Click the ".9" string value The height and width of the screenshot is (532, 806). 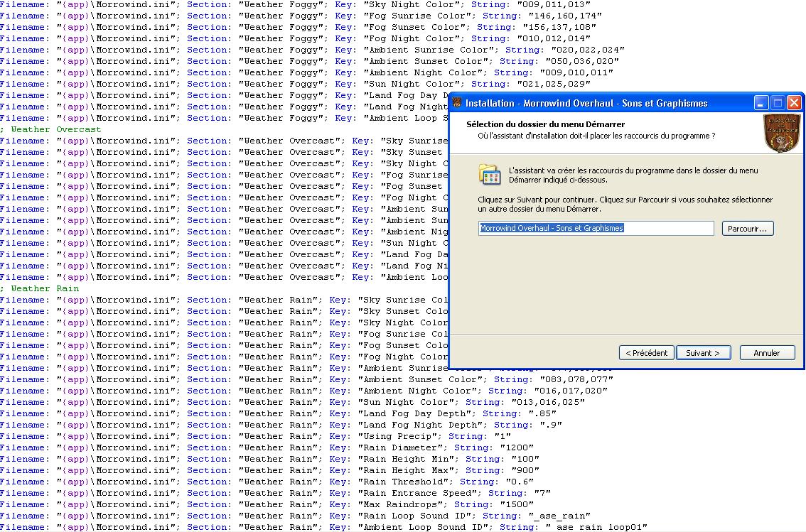pyautogui.click(x=551, y=425)
